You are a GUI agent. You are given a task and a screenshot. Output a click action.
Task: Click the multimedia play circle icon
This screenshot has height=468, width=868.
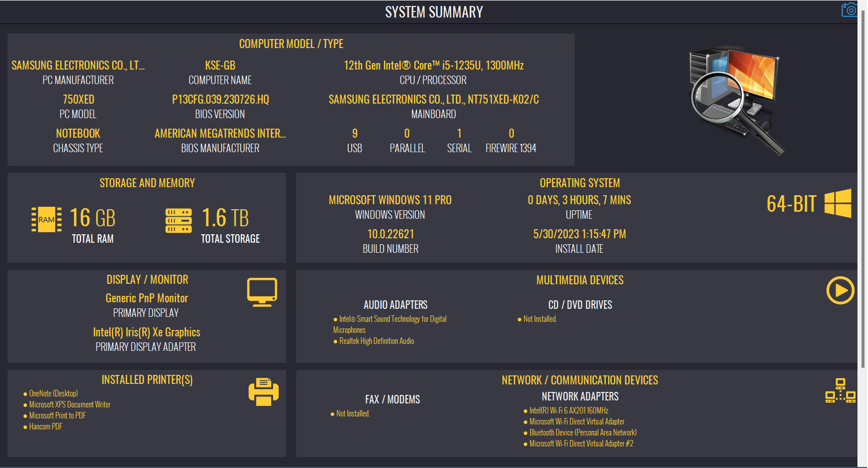(840, 290)
